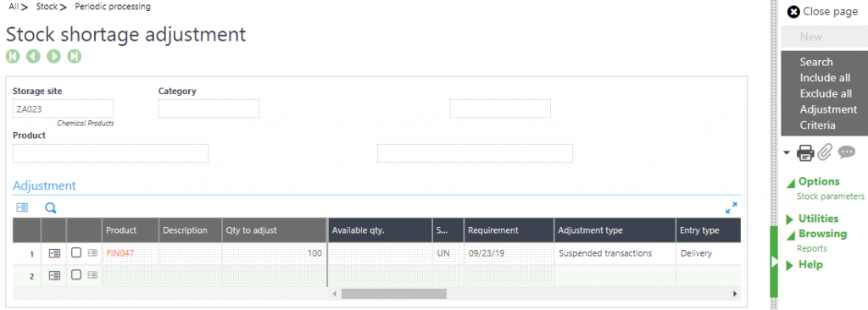
Task: Go to first record navigation icon
Action: [x=13, y=56]
